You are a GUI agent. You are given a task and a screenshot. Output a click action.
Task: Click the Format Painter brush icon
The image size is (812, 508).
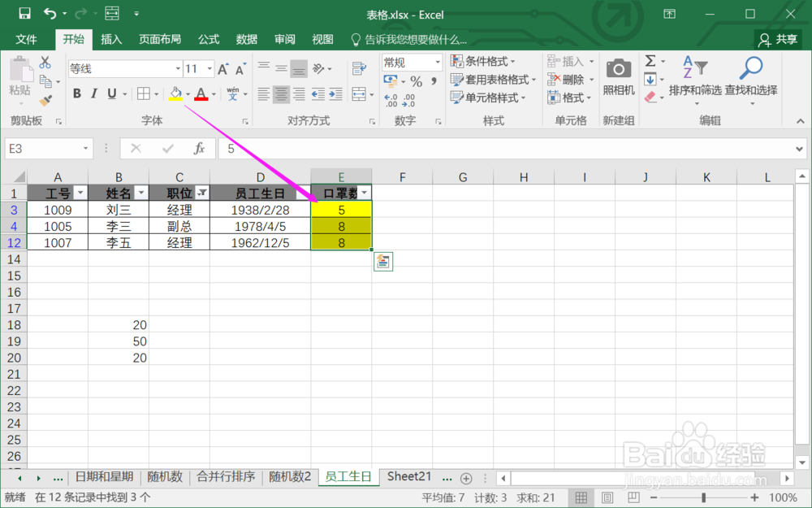point(45,101)
